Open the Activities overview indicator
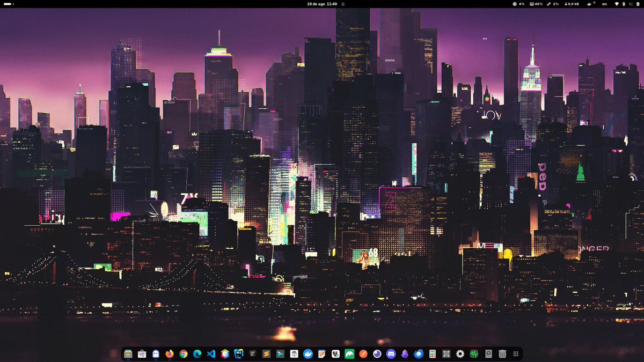Image resolution: width=644 pixels, height=362 pixels. click(x=9, y=4)
